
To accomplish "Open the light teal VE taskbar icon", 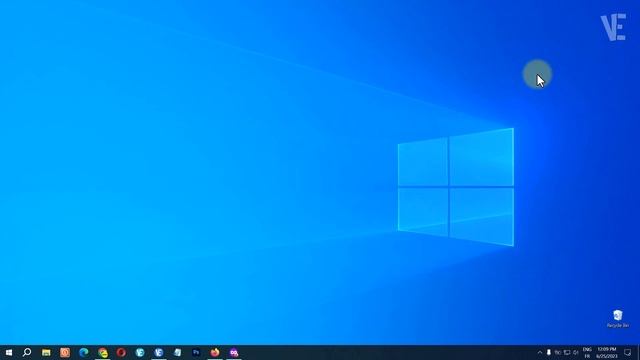I will 140,352.
